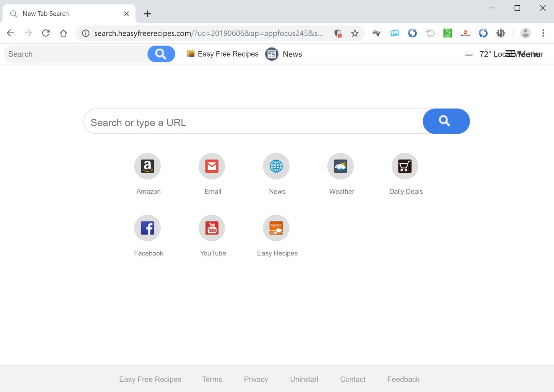Screen dimensions: 554x392
Task: Maximize the browser window
Action: pos(517,8)
